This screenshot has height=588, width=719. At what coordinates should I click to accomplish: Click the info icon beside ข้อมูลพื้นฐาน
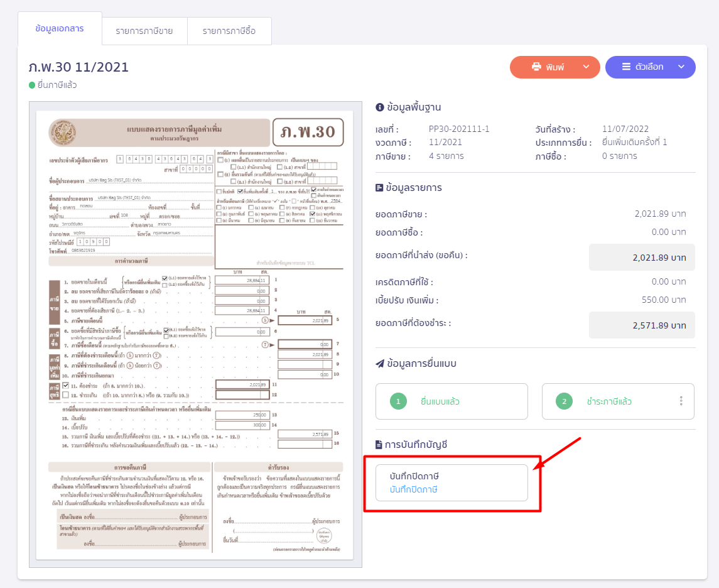(379, 107)
